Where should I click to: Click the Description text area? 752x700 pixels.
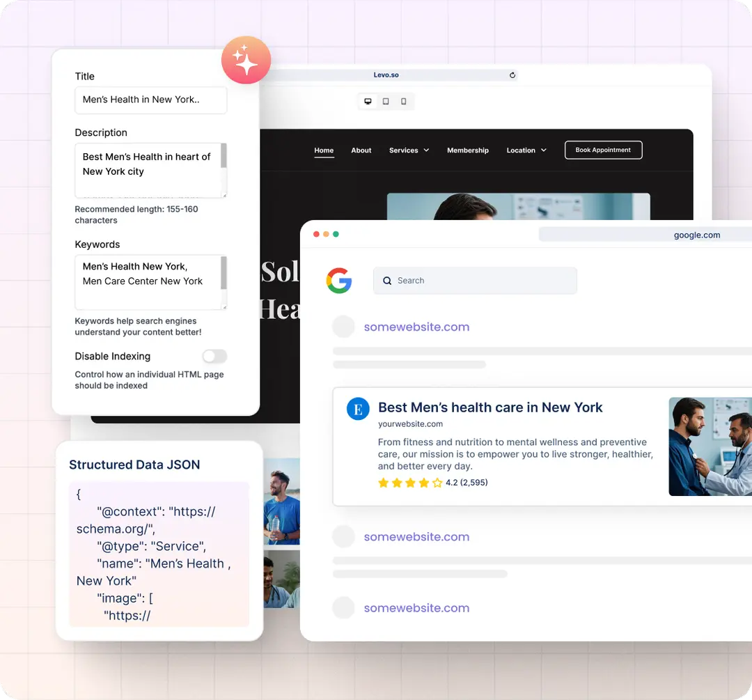click(150, 170)
